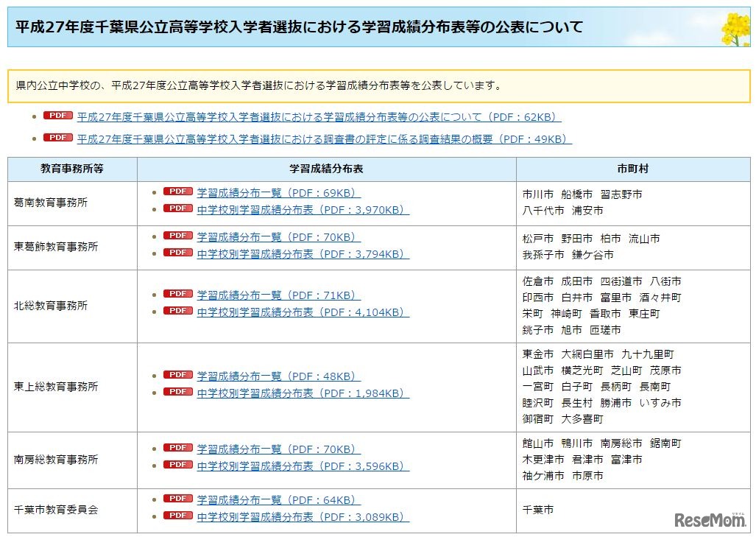
Task: Click the PDF icon for 葛南 中学校別学習成績分布表
Action: pos(177,208)
